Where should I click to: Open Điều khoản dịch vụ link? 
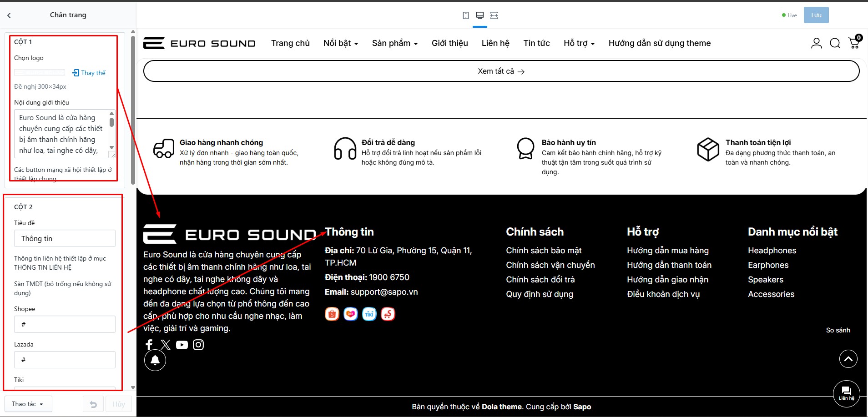(x=663, y=294)
